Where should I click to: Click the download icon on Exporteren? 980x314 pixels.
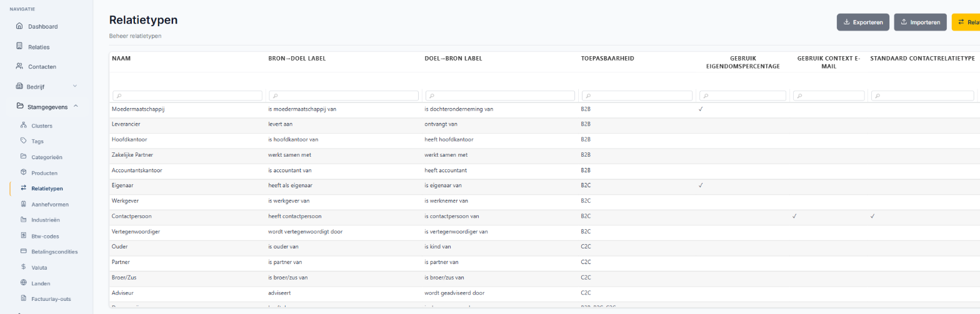[x=847, y=22]
